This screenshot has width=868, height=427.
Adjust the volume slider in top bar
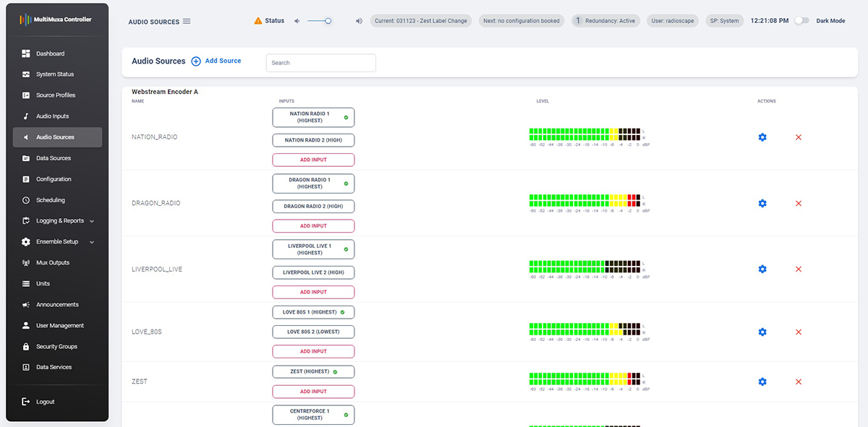(x=328, y=21)
